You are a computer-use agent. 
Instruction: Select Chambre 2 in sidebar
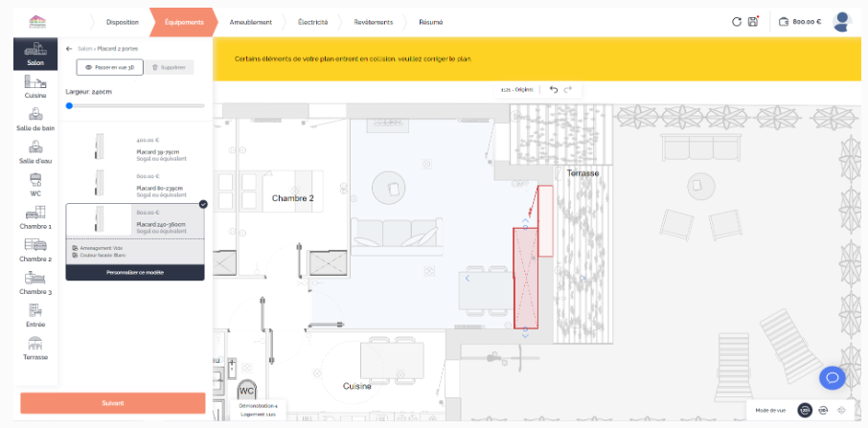pyautogui.click(x=35, y=249)
